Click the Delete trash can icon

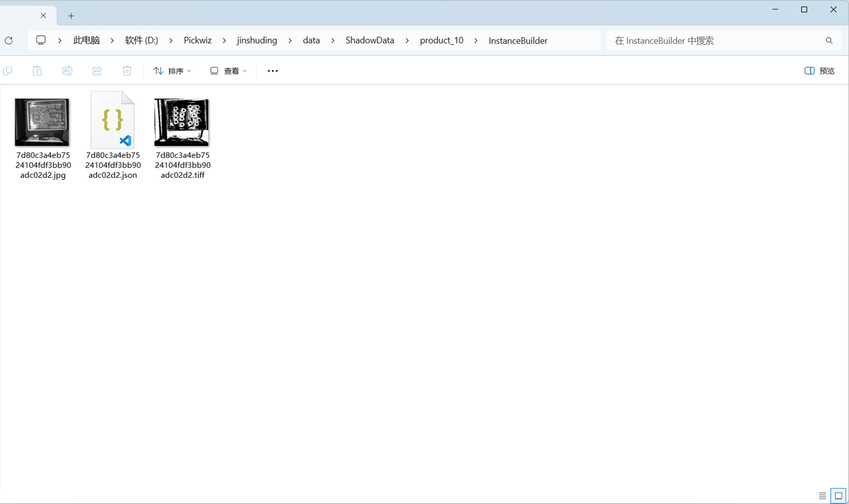[x=127, y=71]
